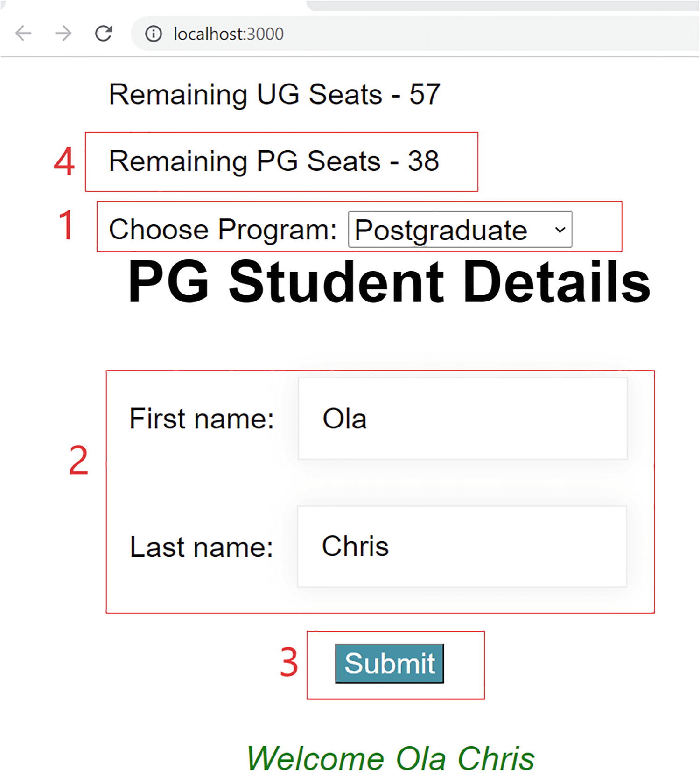
Task: Click the "First name:" label
Action: [202, 419]
